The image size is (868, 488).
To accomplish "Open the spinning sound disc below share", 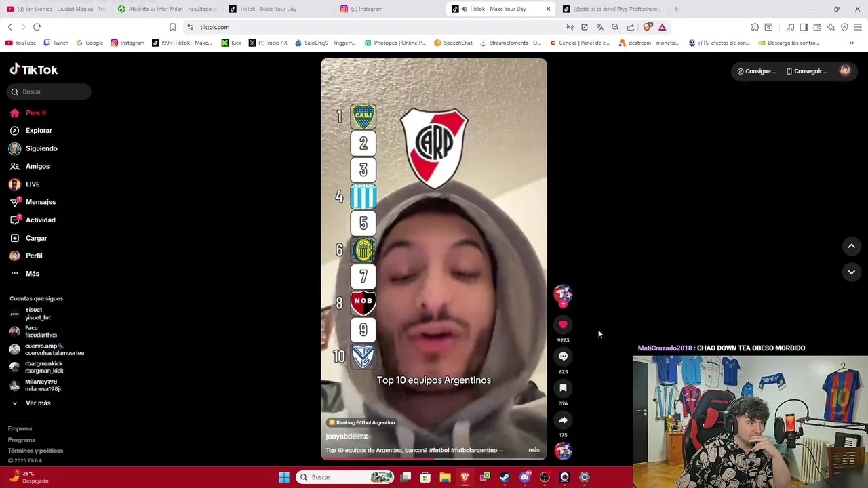I will 563,451.
